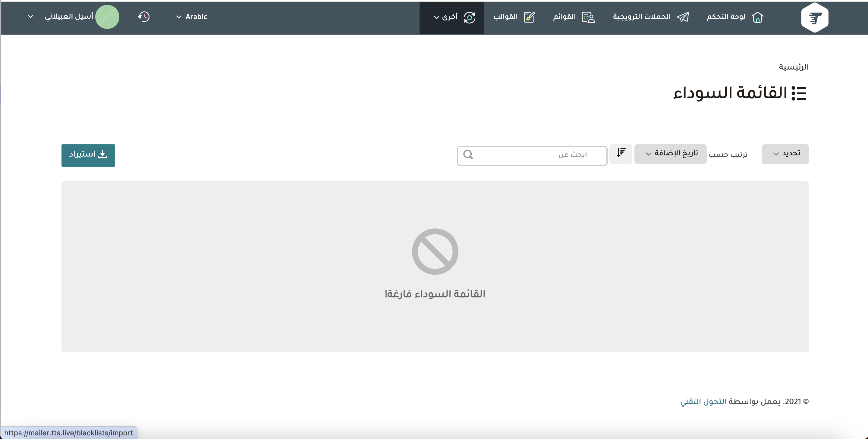Image resolution: width=868 pixels, height=439 pixels.
Task: Open the تحديد selection dropdown
Action: (x=785, y=154)
